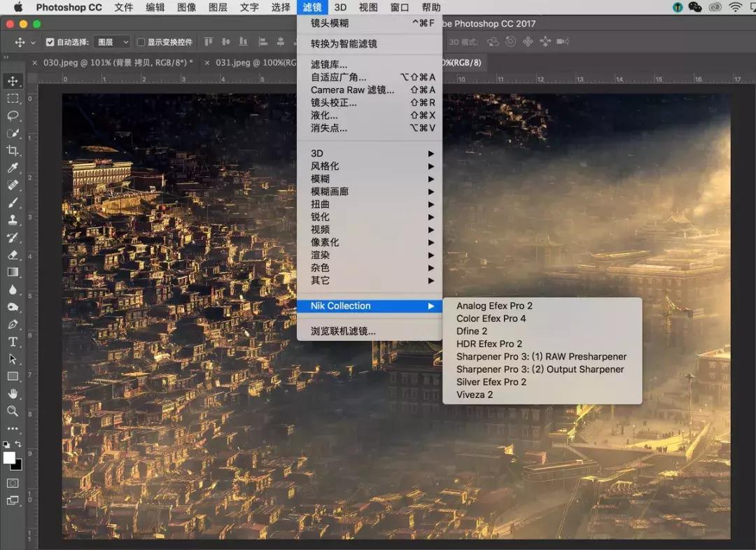
Task: Activate the Clone Stamp tool
Action: (x=13, y=220)
